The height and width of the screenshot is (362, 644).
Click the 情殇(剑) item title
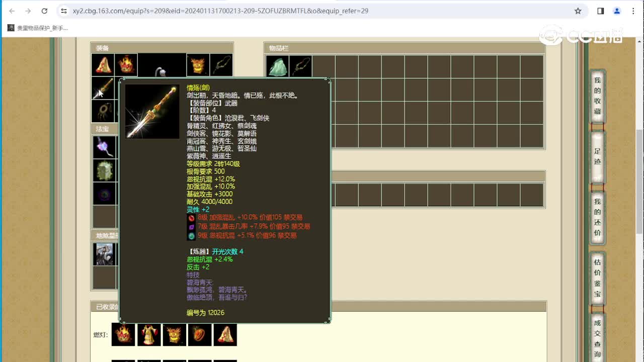[198, 87]
